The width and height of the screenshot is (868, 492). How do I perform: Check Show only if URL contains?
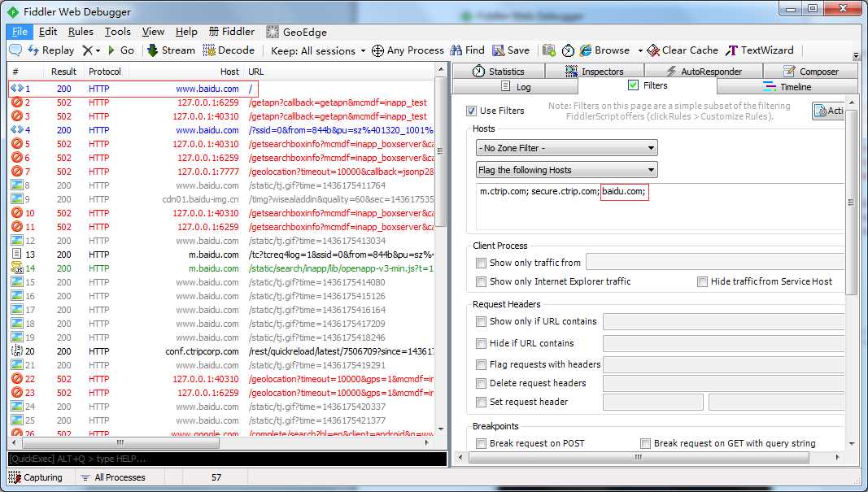(481, 321)
